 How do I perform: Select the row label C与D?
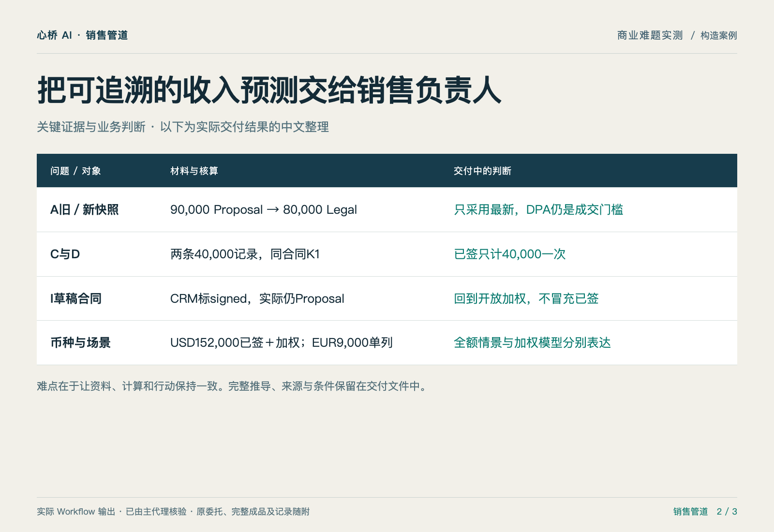coord(65,254)
